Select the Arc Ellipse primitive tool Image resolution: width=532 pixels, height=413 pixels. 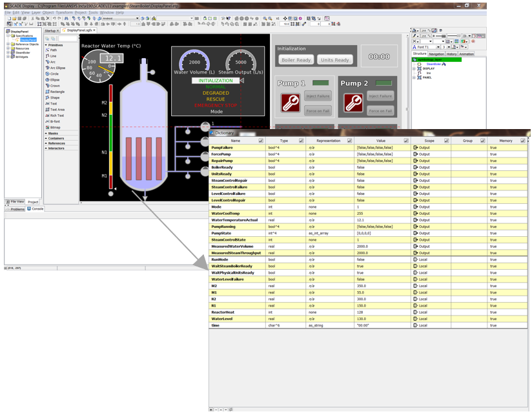click(57, 68)
